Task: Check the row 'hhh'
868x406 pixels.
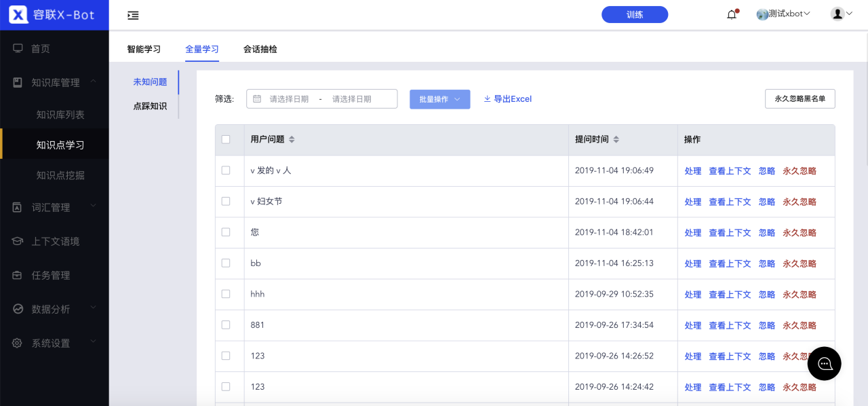Action: 226,293
